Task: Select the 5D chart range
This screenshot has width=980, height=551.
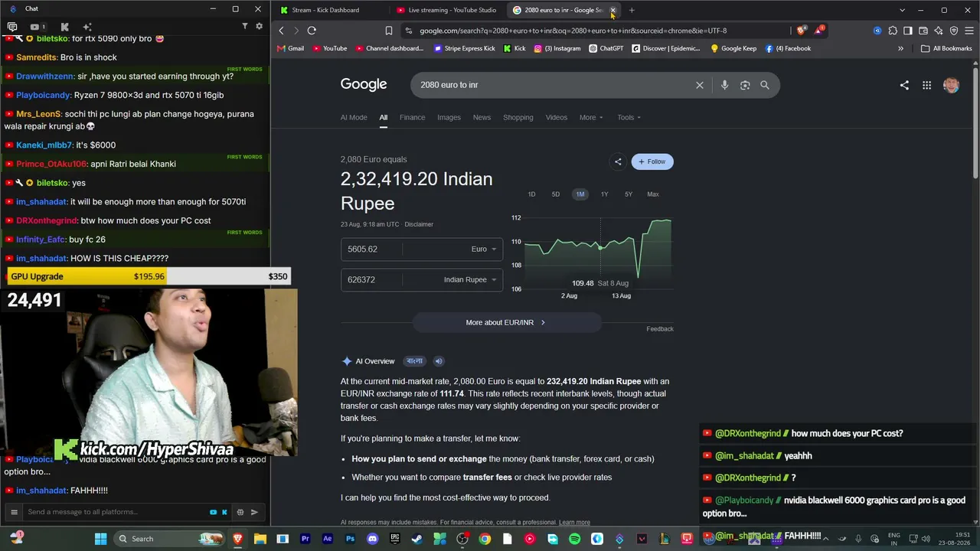Action: click(x=556, y=194)
